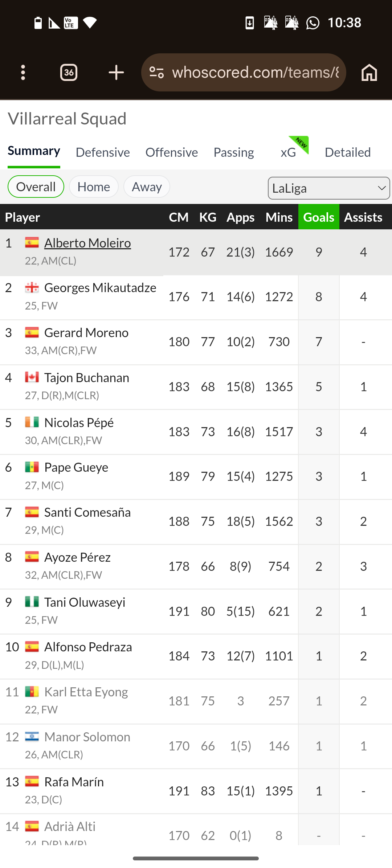Image resolution: width=392 pixels, height=868 pixels.
Task: Tap the site settings icon in address bar
Action: [157, 73]
